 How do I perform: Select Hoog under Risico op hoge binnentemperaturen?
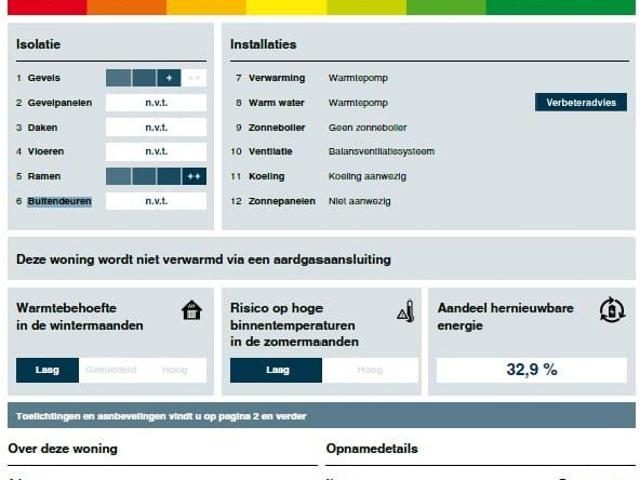370,370
